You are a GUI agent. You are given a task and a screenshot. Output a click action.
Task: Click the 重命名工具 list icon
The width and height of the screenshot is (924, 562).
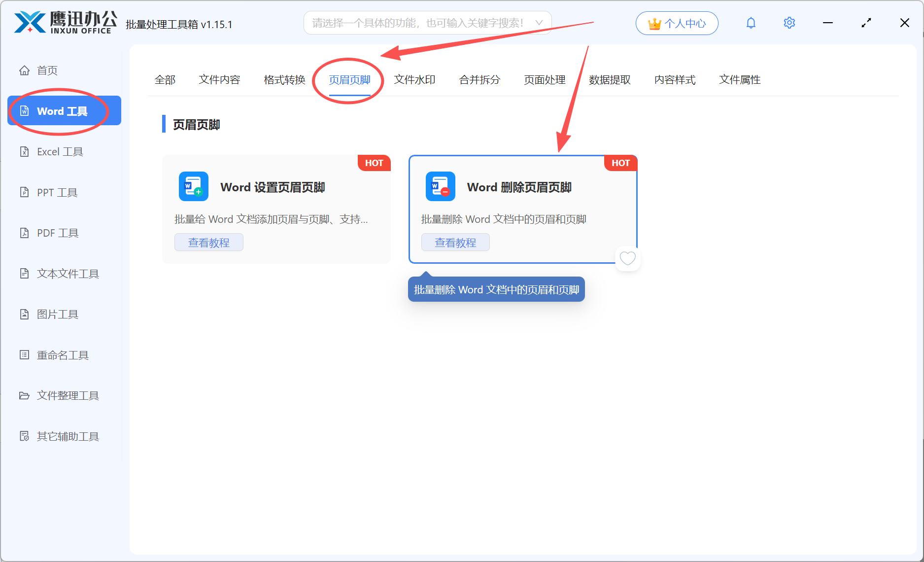point(24,355)
